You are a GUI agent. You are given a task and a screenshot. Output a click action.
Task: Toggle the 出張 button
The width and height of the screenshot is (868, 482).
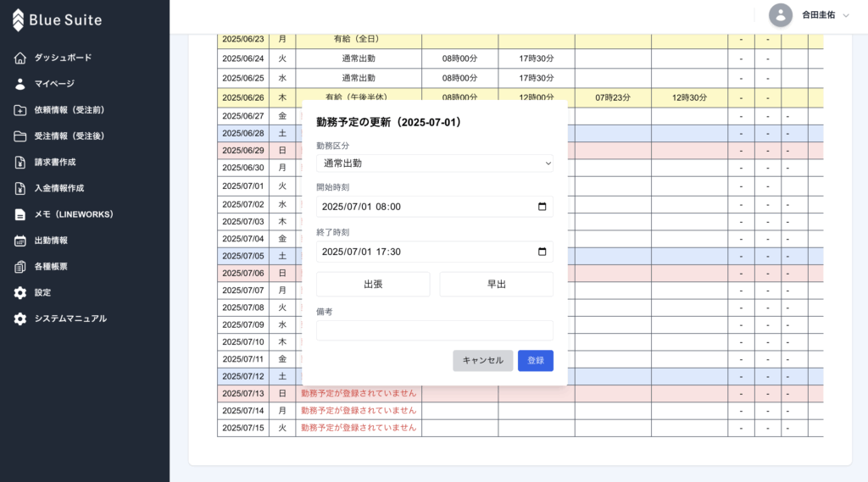tap(373, 285)
